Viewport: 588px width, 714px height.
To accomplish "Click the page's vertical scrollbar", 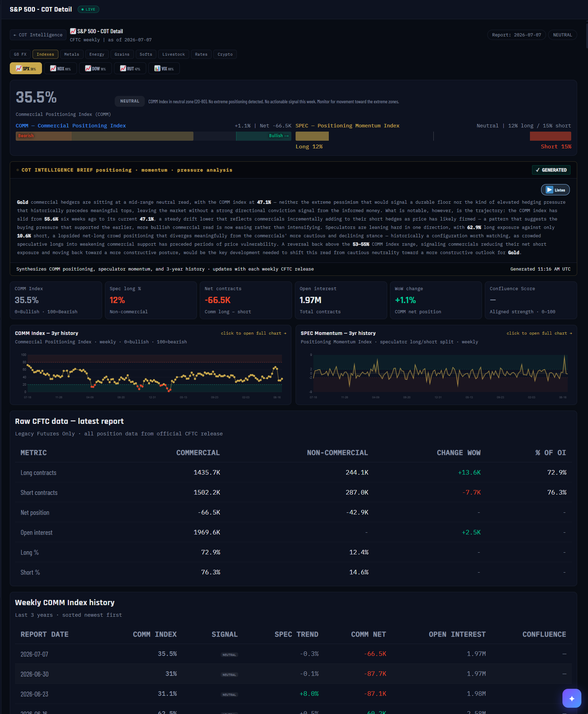I will [x=587, y=35].
